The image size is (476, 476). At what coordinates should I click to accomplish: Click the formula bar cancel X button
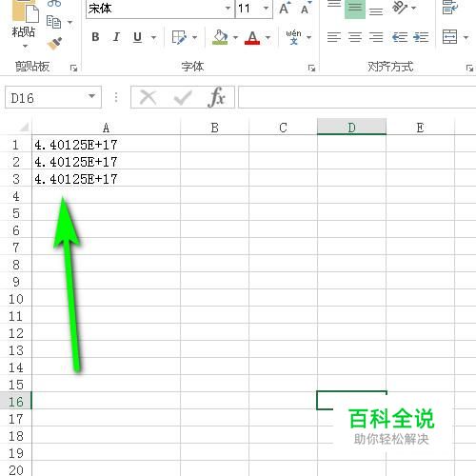pos(148,97)
